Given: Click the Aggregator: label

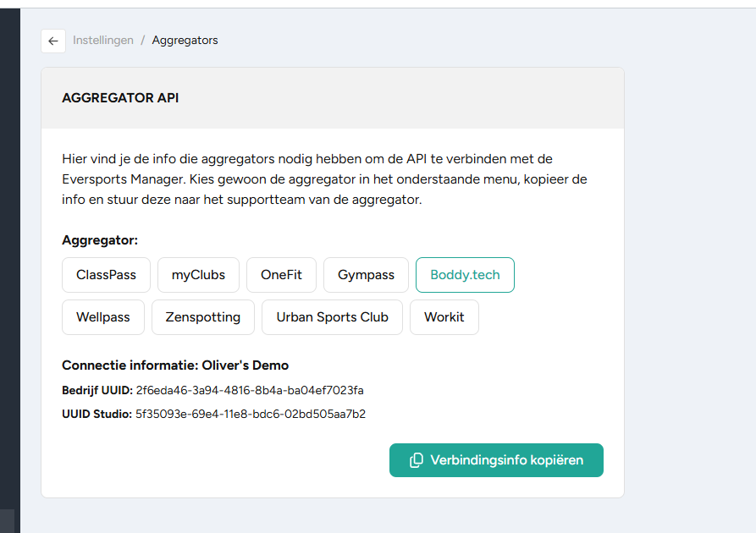Looking at the screenshot, I should (x=100, y=240).
